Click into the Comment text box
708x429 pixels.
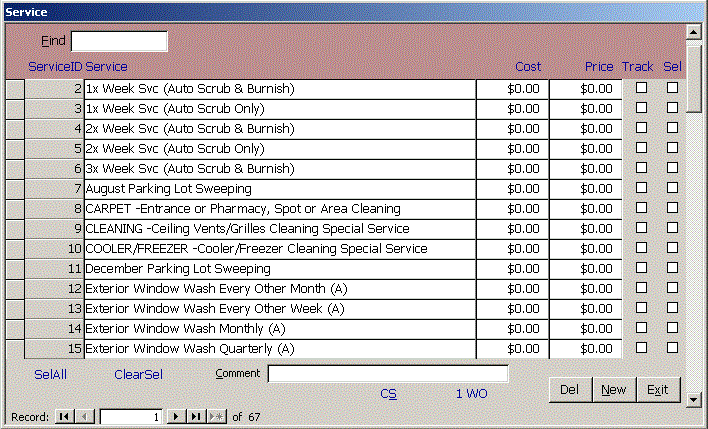(x=387, y=374)
